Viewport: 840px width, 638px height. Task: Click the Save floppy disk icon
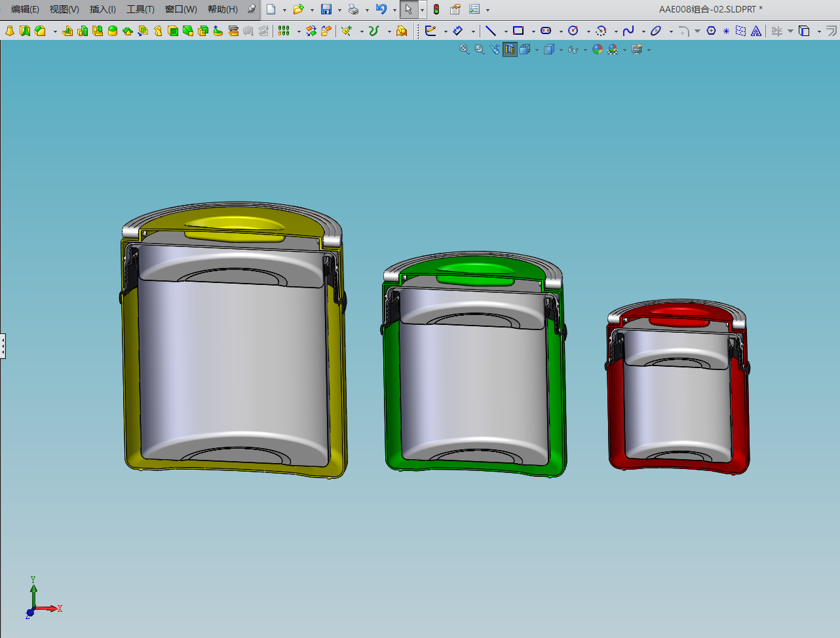tap(326, 9)
